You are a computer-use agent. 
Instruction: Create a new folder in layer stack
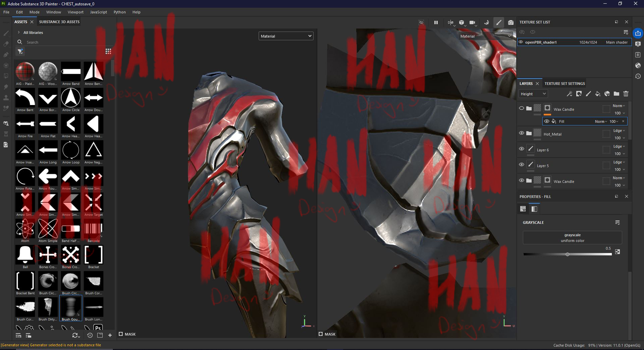[x=616, y=94]
